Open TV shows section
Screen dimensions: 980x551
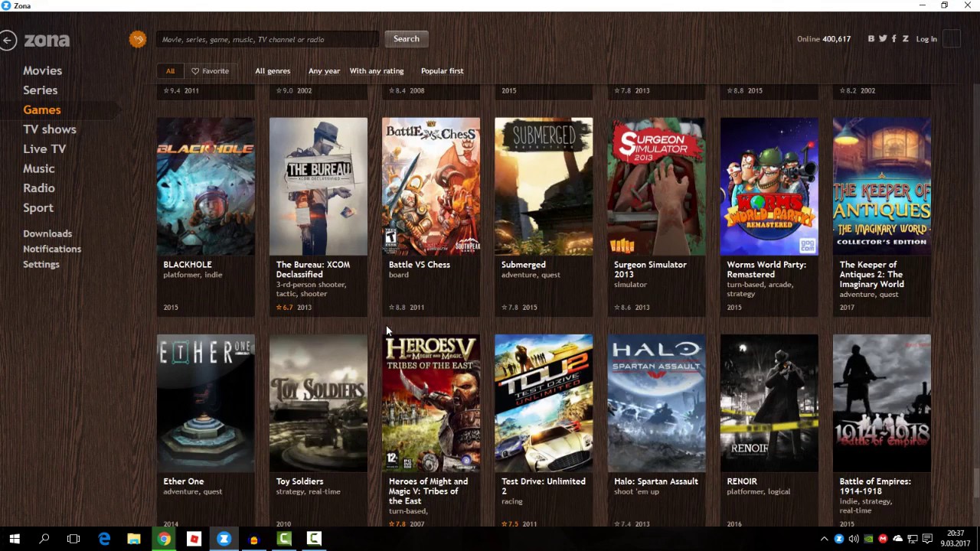49,129
